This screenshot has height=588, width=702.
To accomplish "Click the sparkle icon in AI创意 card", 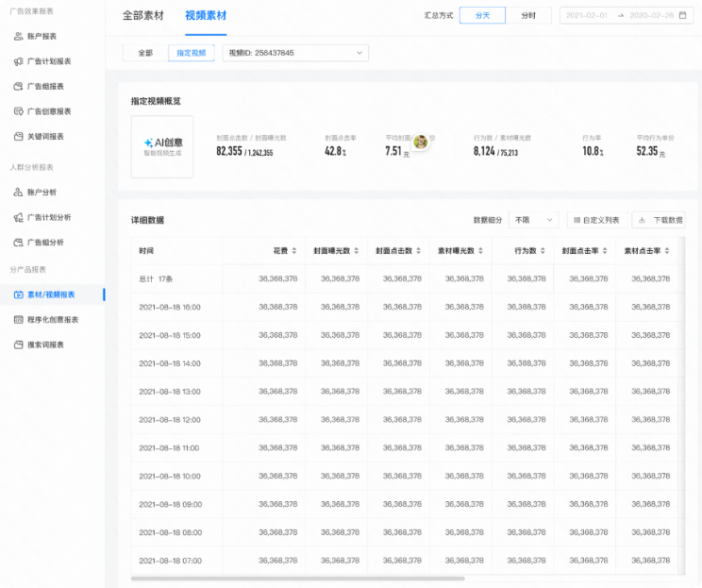I will tap(148, 143).
